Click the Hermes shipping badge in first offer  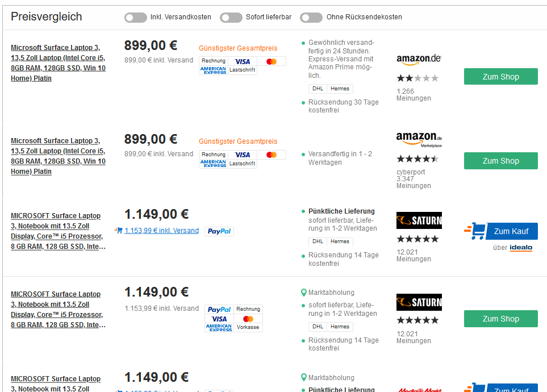[x=340, y=89]
